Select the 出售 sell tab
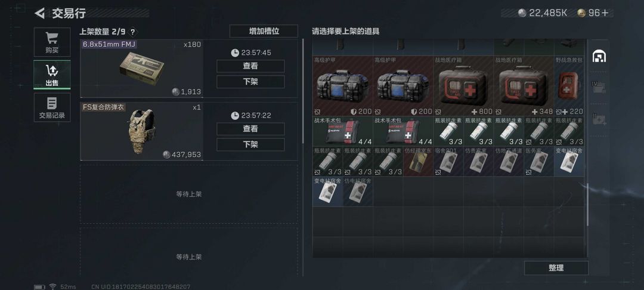Viewport: 644px width, 290px height. point(52,75)
